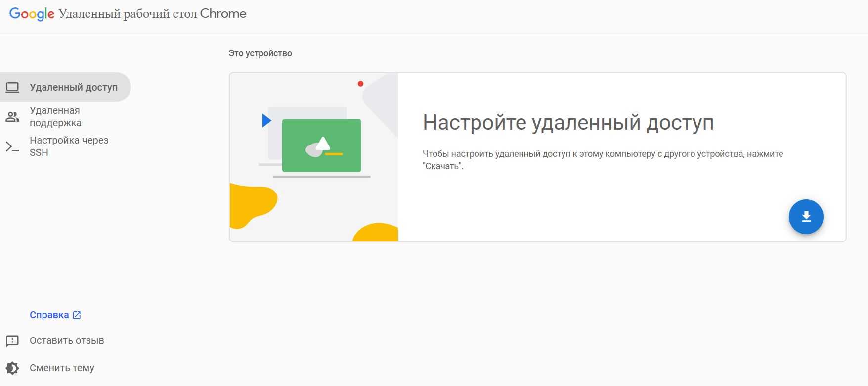
Task: Click the Удаленный рабочий стол Chrome title
Action: point(152,14)
